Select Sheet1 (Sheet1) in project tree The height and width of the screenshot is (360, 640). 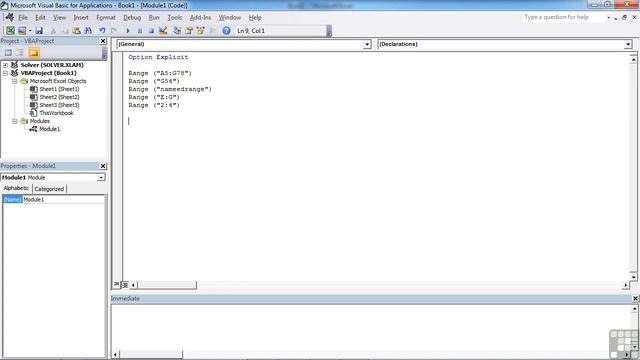[x=59, y=89]
